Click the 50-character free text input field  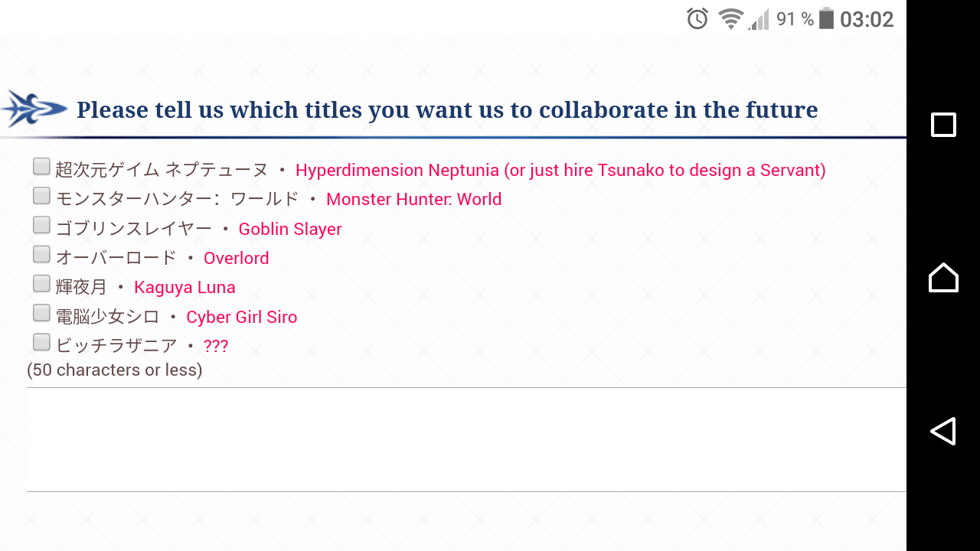(466, 439)
